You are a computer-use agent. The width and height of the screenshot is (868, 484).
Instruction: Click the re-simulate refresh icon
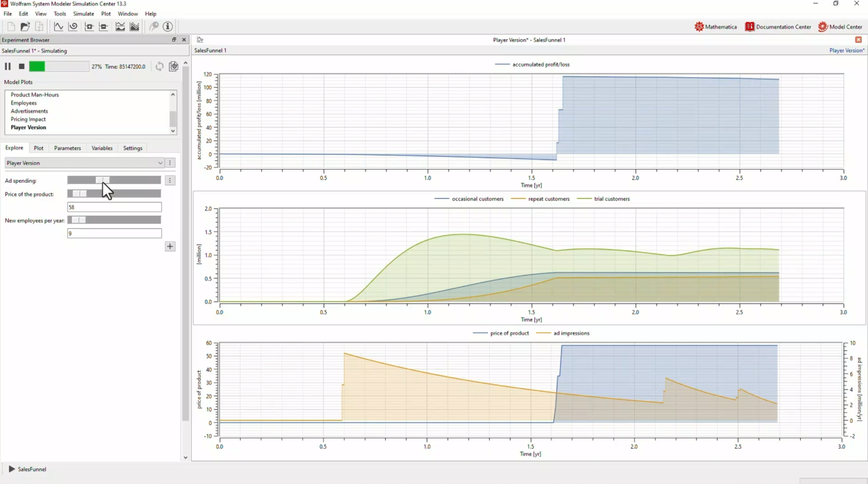pyautogui.click(x=159, y=67)
